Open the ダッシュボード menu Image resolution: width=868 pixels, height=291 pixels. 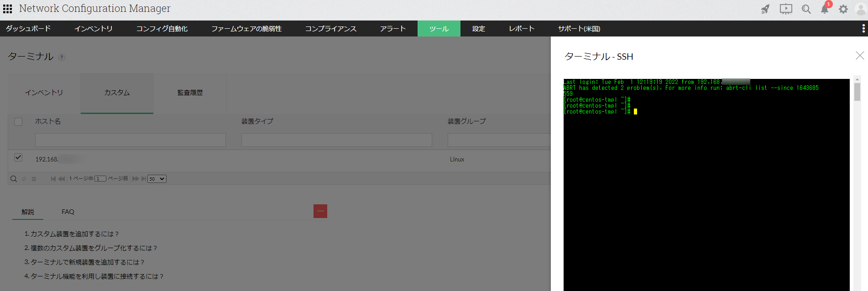click(x=28, y=28)
